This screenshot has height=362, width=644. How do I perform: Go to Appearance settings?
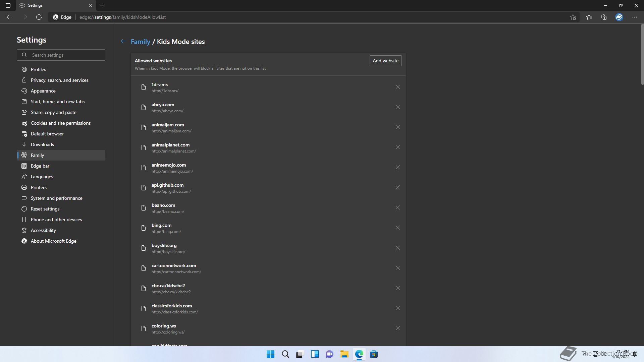(61, 91)
